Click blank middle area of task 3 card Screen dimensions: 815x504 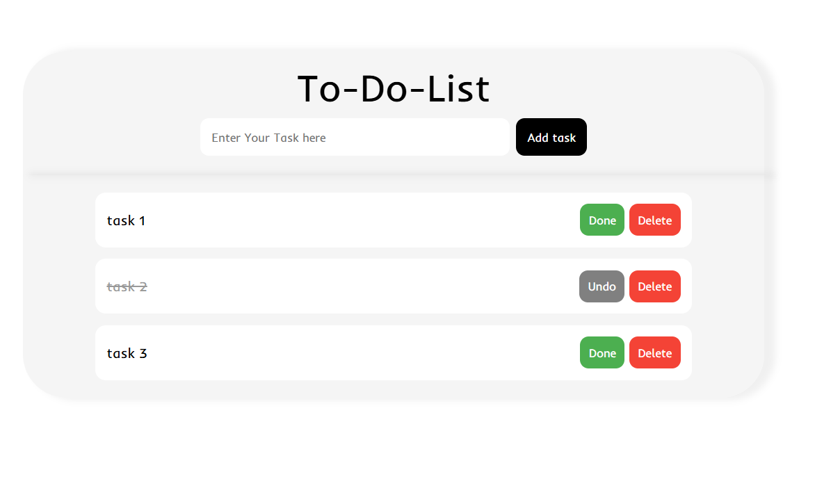(359, 353)
